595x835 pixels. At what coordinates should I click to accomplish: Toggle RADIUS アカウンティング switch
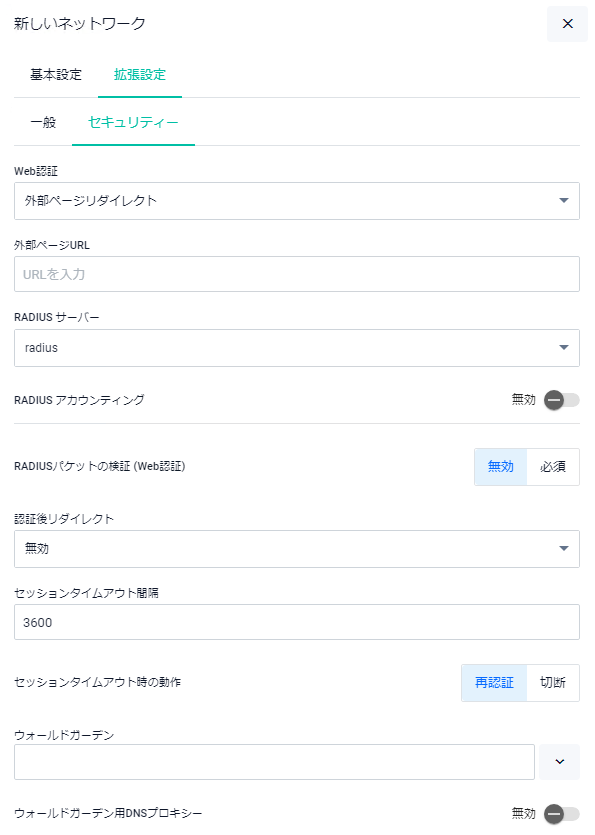tap(561, 400)
